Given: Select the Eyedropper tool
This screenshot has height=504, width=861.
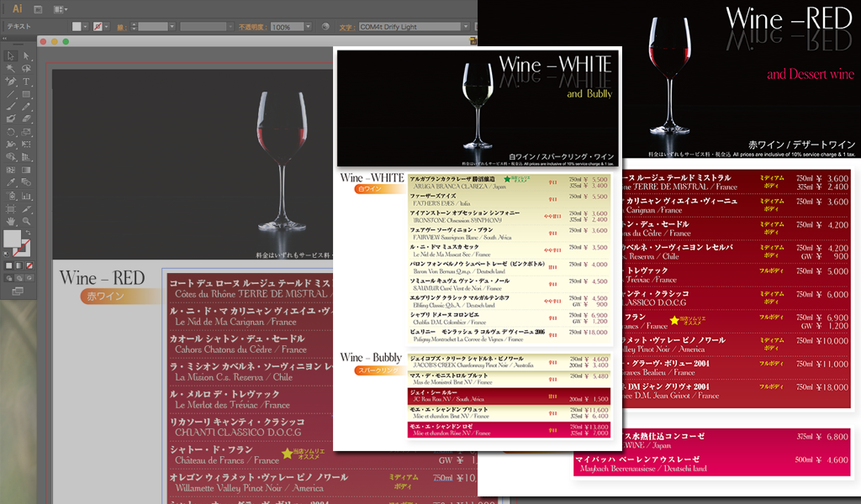Looking at the screenshot, I should [10, 182].
